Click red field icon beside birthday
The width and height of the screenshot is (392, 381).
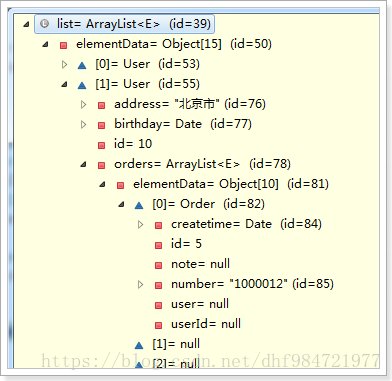pos(102,125)
